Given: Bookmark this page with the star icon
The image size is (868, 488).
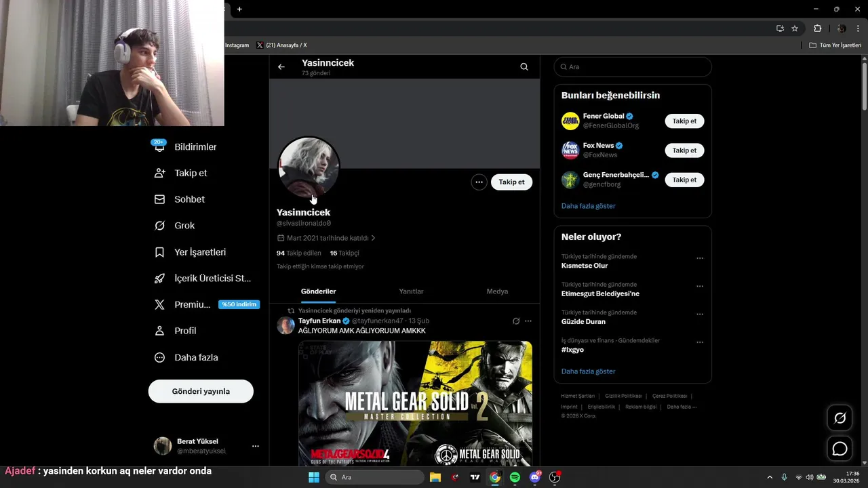Looking at the screenshot, I should (795, 28).
